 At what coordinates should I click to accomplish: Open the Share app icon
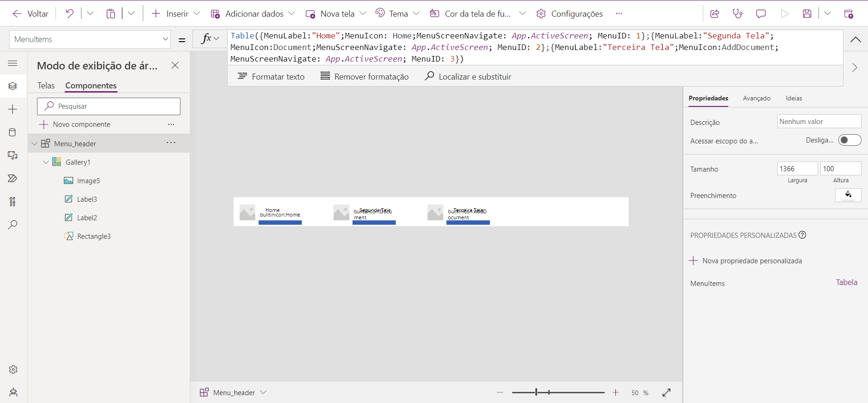[714, 13]
